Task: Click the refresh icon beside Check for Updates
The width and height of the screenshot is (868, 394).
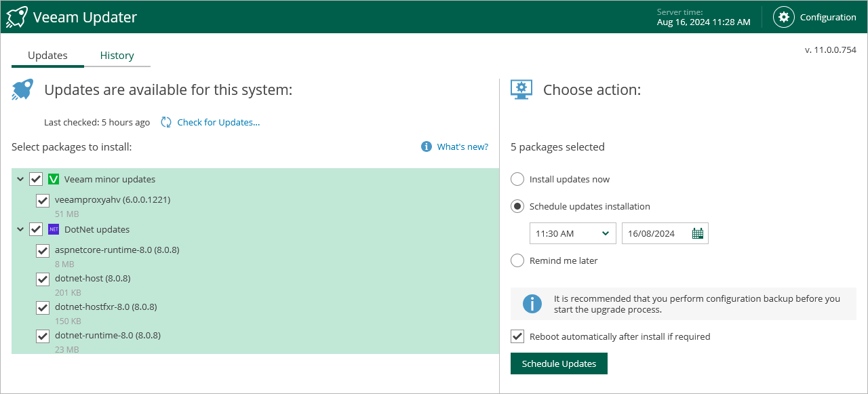Action: pyautogui.click(x=166, y=122)
